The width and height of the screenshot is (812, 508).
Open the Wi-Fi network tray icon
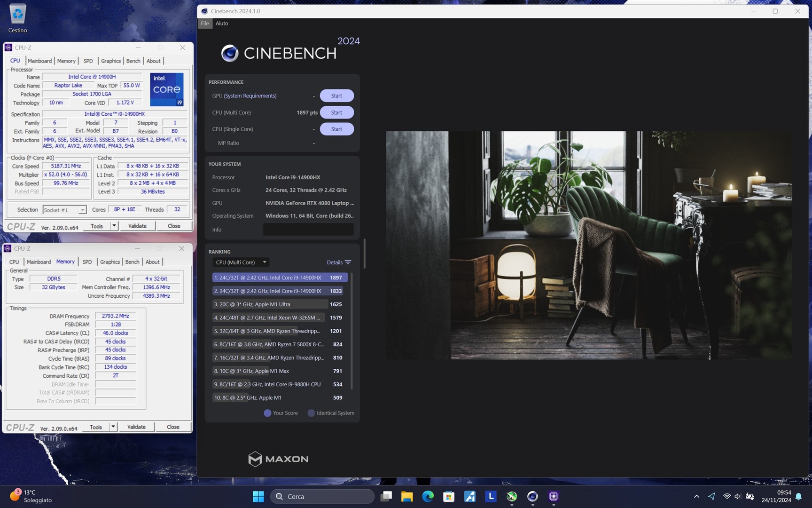[x=727, y=496]
